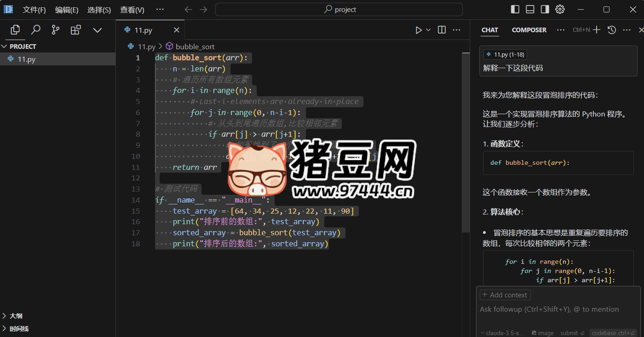Open chat history with the clock icon

pos(611,29)
